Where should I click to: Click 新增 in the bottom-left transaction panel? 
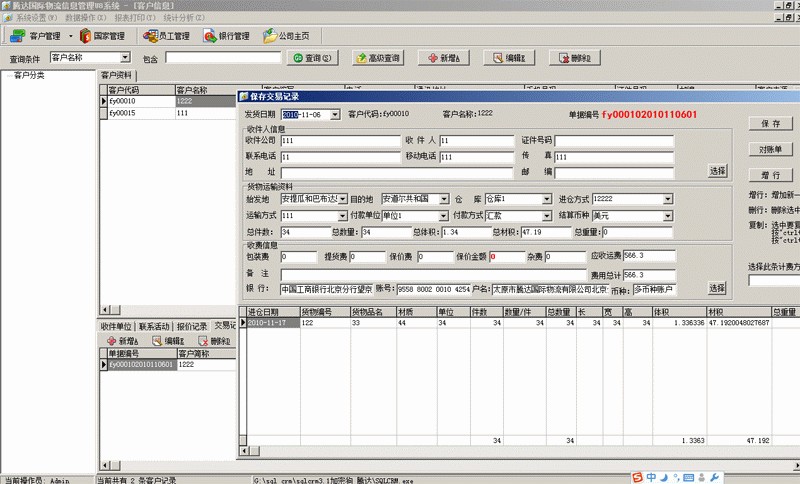pyautogui.click(x=122, y=342)
